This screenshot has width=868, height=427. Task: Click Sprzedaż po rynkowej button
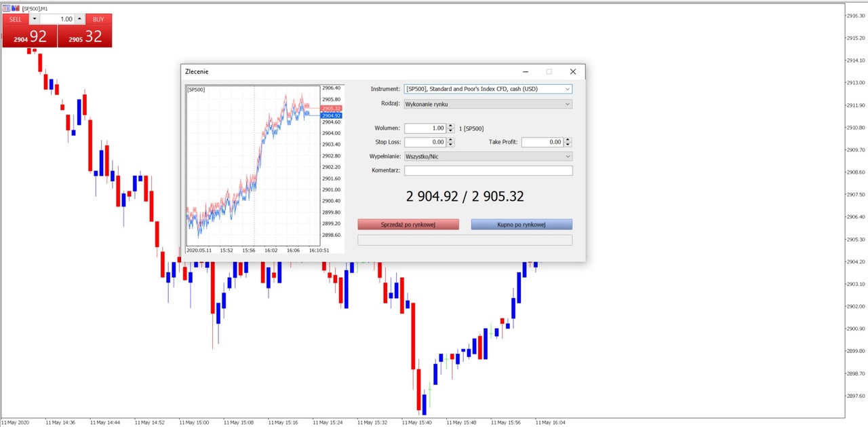click(408, 224)
